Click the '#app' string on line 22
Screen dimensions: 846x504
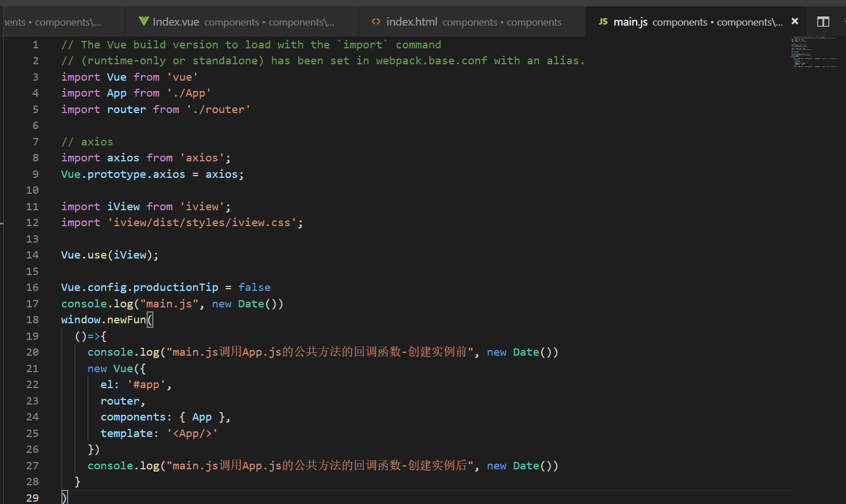pos(146,384)
